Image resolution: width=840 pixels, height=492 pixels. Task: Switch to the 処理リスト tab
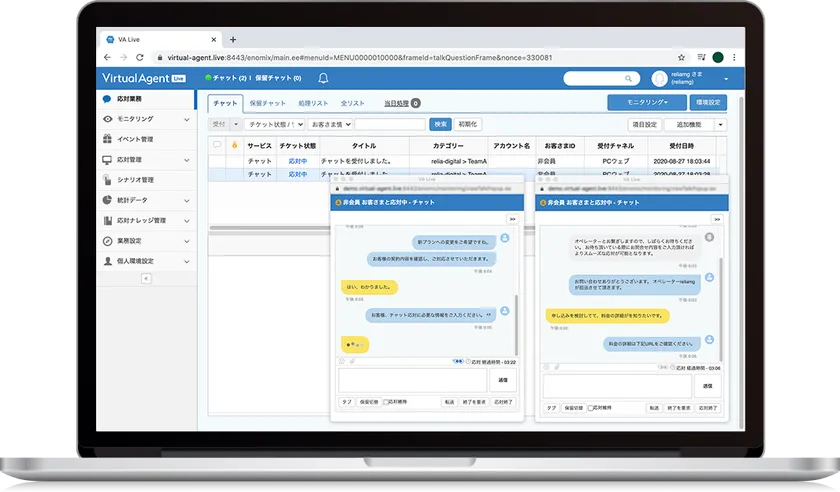pyautogui.click(x=313, y=103)
